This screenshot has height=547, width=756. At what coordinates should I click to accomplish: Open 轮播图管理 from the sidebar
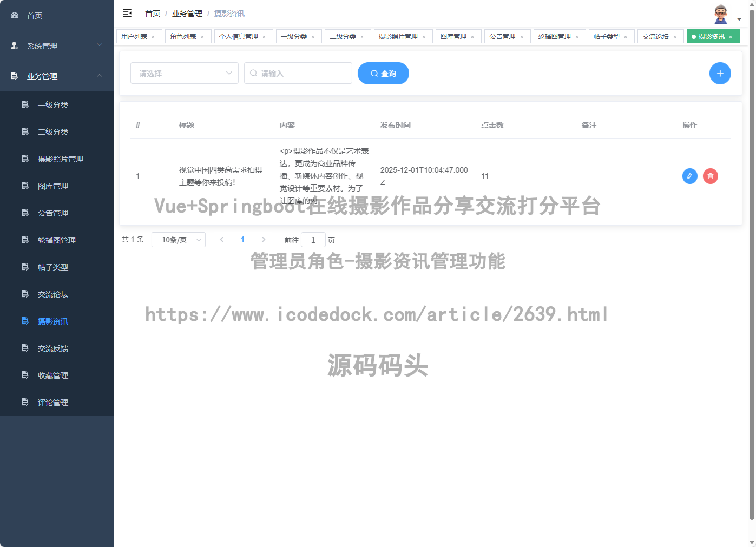click(56, 240)
